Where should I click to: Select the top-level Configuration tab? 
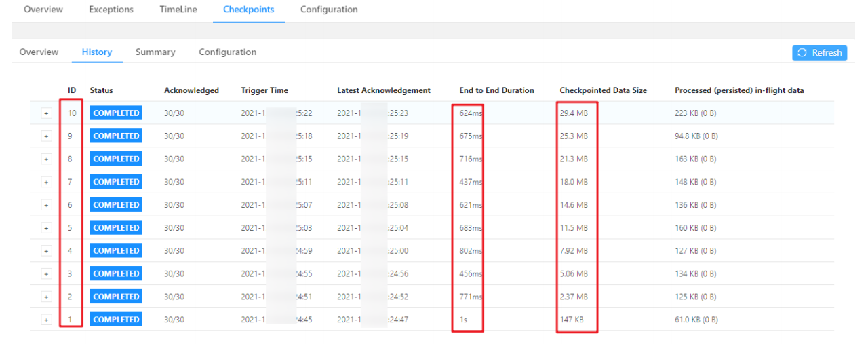click(329, 9)
